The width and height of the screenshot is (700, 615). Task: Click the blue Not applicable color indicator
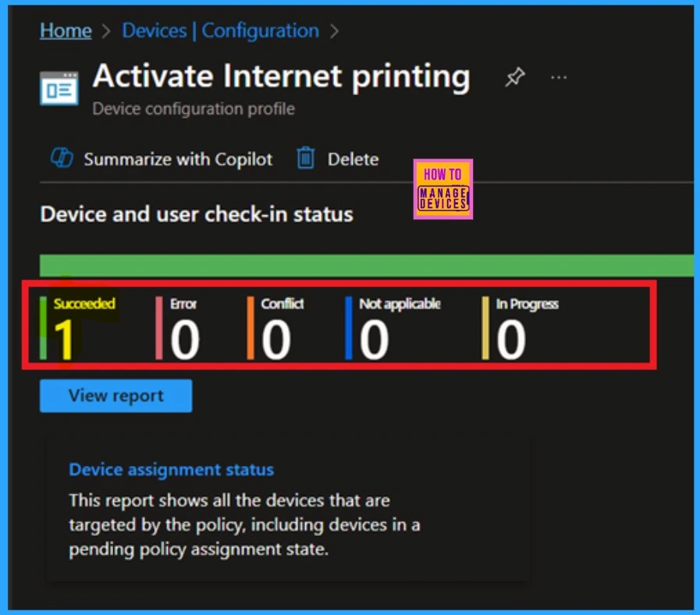(349, 328)
